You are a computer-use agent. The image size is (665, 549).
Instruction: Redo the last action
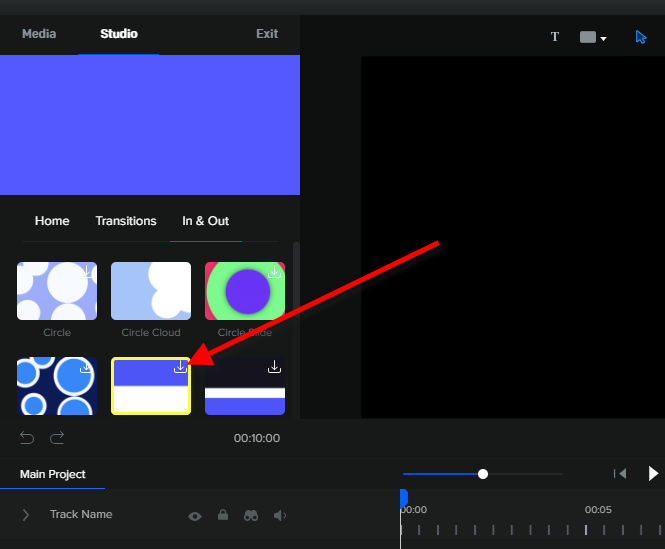click(57, 438)
